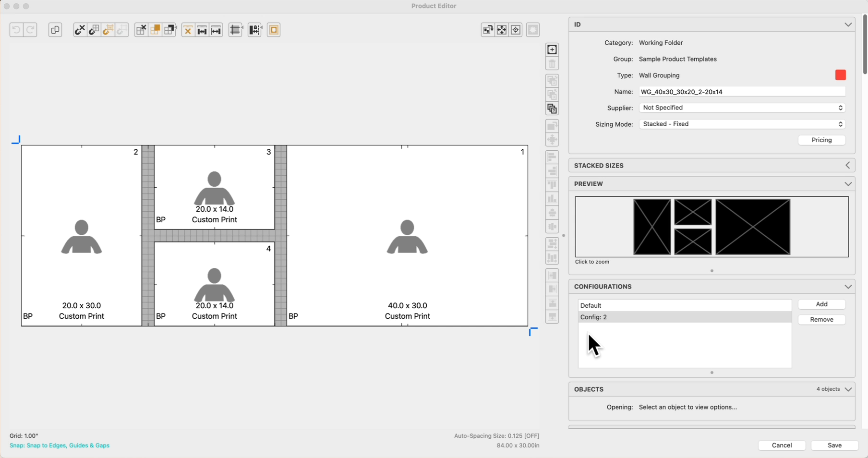Expand the Stacked Sizes section
868x458 pixels.
[x=847, y=166]
